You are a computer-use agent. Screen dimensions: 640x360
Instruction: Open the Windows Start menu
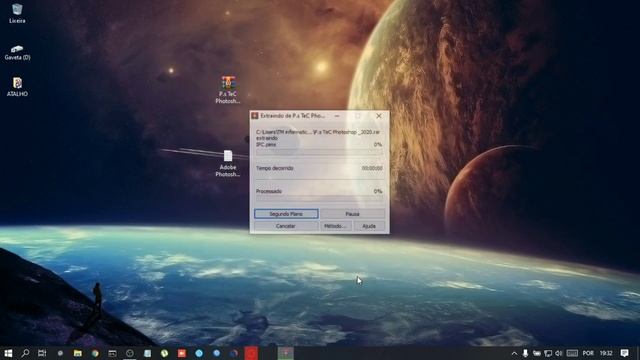tap(8, 353)
